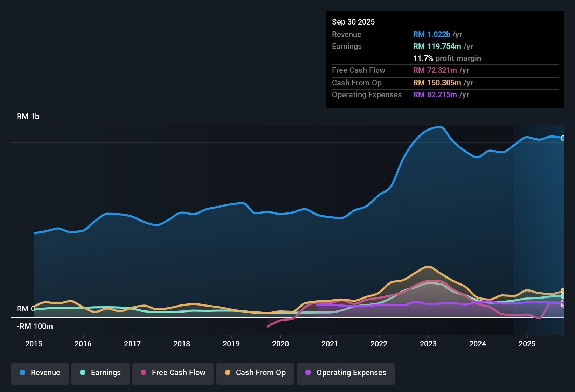Toggle the Revenue series visibility
Image resolution: width=575 pixels, height=392 pixels.
pyautogui.click(x=40, y=373)
